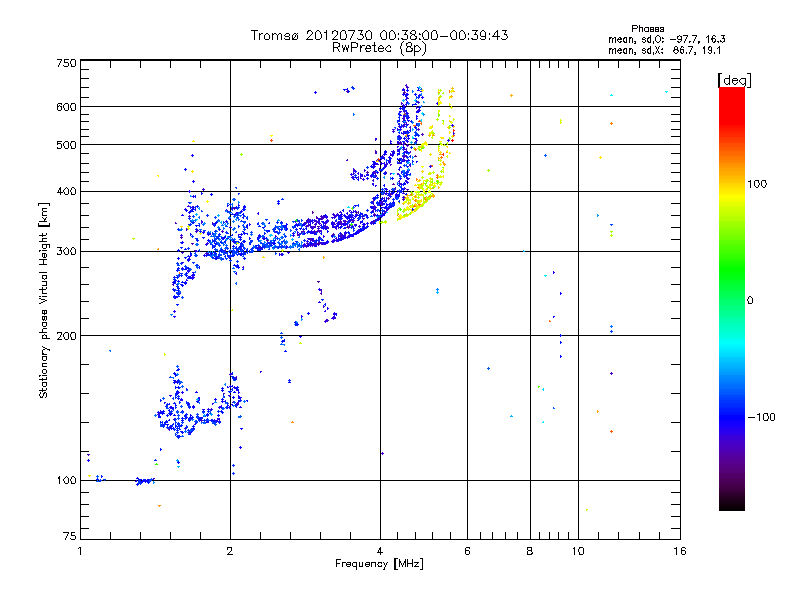Click the "RwPretec (8p)" subtitle

click(x=379, y=48)
